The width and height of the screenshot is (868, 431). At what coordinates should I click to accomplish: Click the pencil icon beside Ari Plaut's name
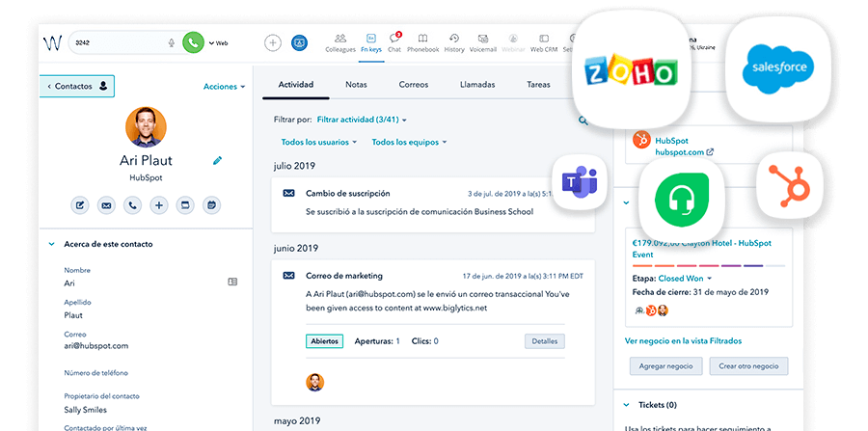218,160
